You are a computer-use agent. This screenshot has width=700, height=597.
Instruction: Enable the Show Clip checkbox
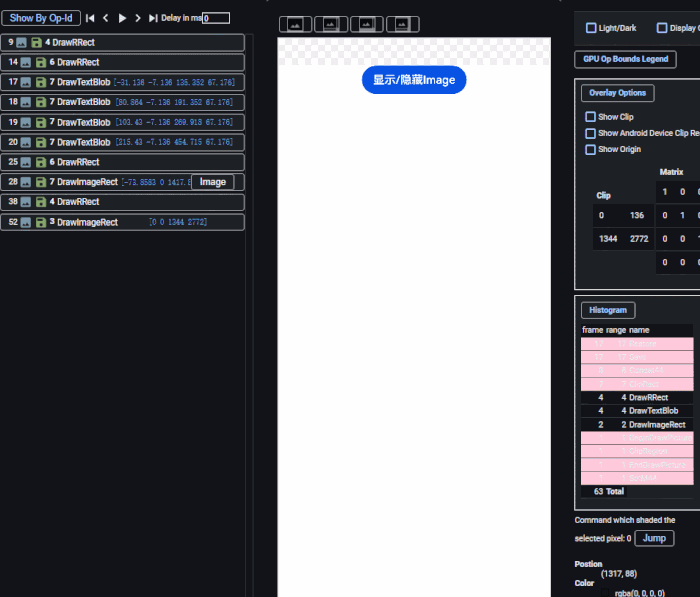click(591, 117)
